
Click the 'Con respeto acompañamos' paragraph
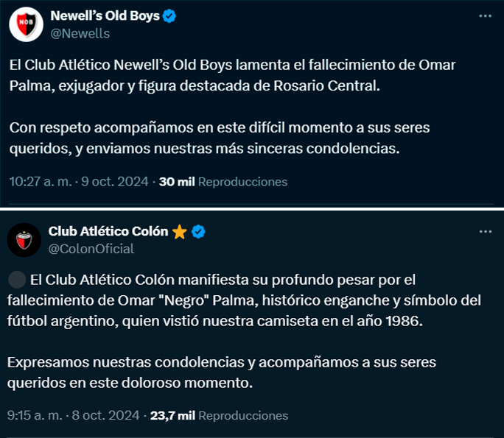coord(220,138)
